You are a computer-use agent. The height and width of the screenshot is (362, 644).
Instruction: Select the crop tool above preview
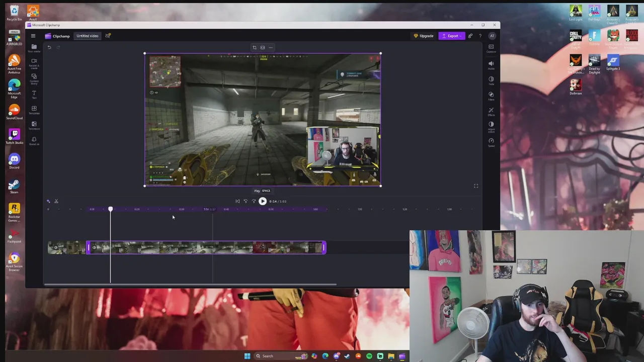255,48
